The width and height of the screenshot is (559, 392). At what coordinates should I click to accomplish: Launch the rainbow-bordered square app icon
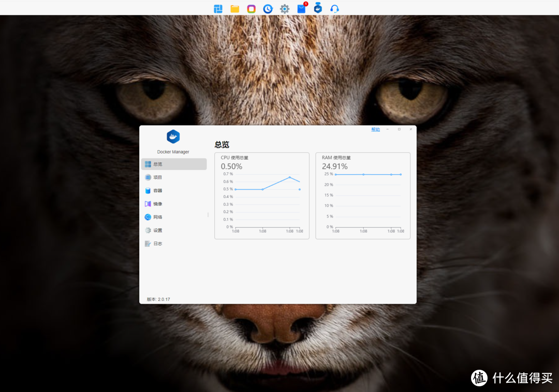tap(252, 9)
